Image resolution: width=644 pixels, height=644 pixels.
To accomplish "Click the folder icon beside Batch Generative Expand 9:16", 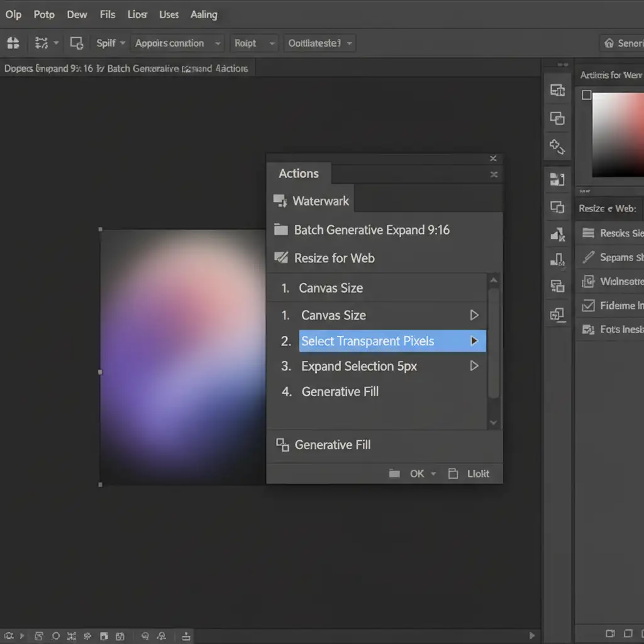I will pyautogui.click(x=280, y=230).
